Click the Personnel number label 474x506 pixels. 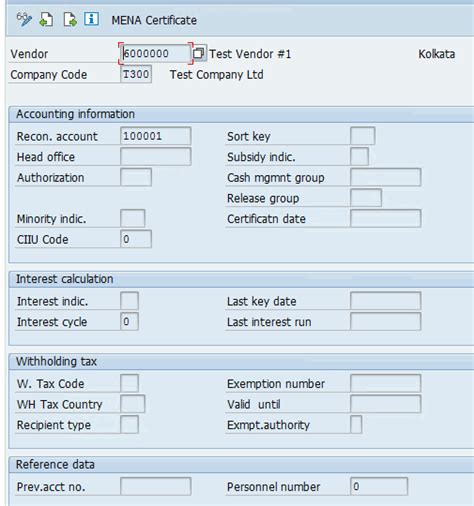tap(273, 487)
